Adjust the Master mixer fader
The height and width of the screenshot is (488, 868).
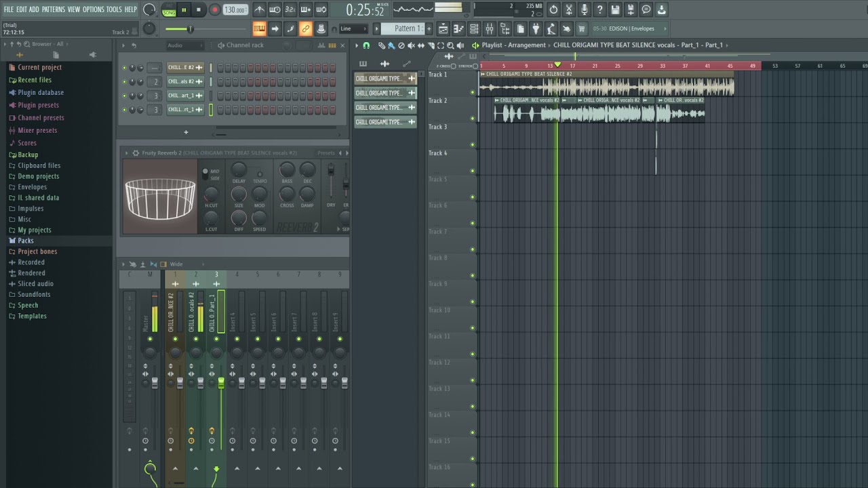(x=155, y=383)
